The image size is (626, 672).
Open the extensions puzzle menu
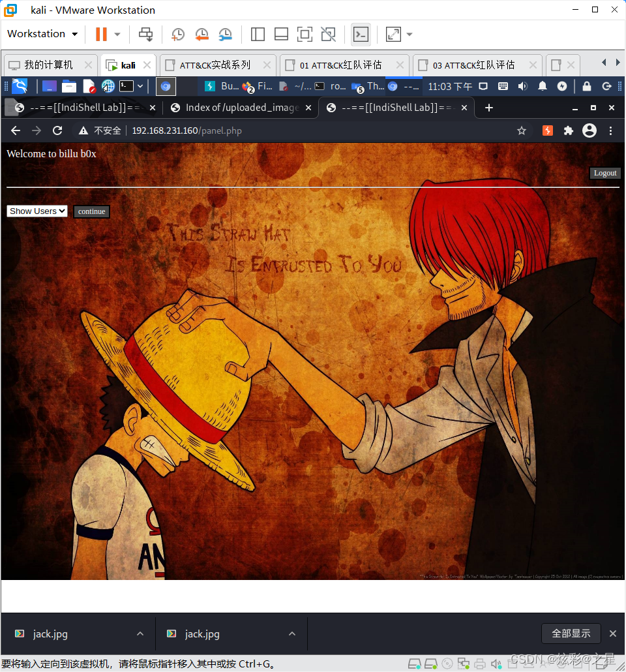(x=568, y=130)
